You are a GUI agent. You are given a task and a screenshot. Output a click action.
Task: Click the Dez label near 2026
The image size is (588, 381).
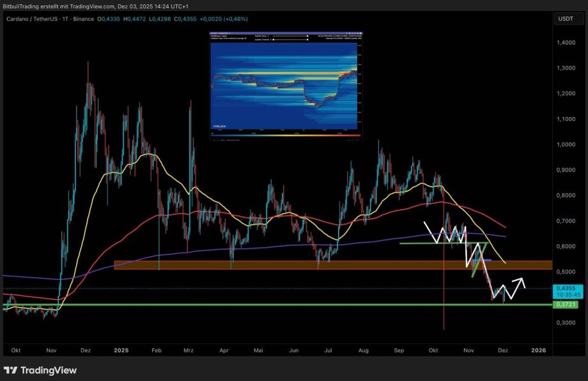tap(502, 350)
